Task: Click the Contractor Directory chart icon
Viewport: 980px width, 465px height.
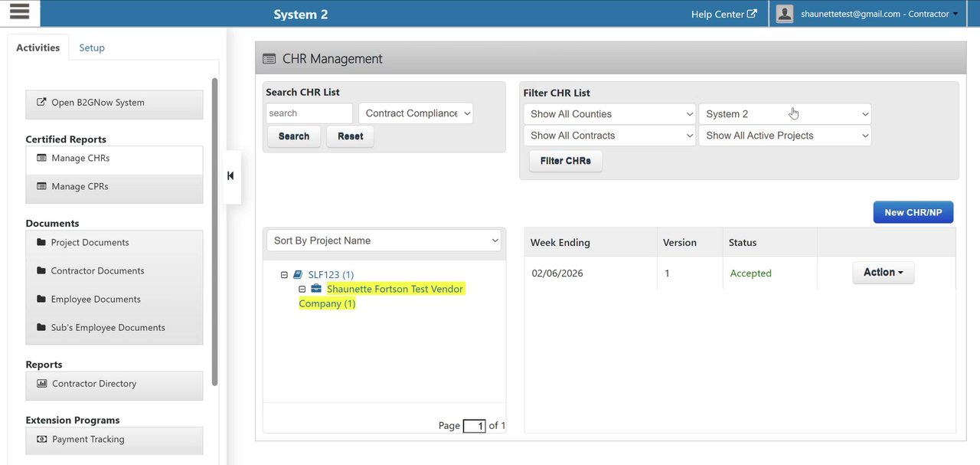Action: click(x=41, y=384)
